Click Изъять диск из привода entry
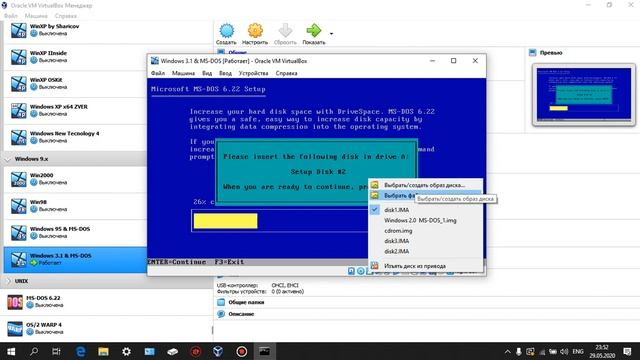640x360 pixels. (x=425, y=266)
